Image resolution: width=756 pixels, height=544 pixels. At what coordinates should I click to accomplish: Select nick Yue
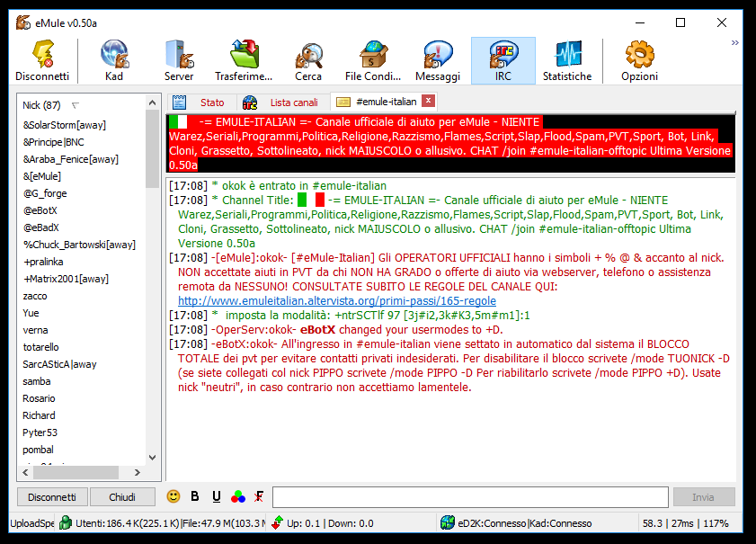click(x=31, y=313)
